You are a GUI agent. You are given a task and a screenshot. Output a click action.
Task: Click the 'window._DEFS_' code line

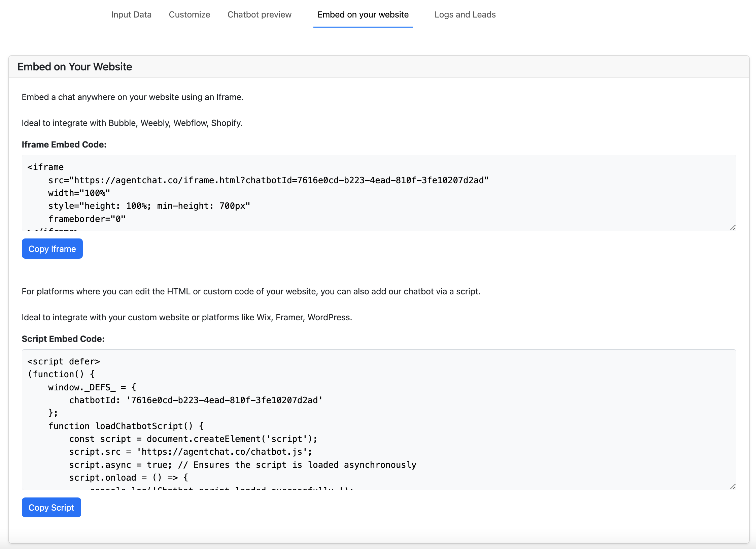tap(92, 387)
